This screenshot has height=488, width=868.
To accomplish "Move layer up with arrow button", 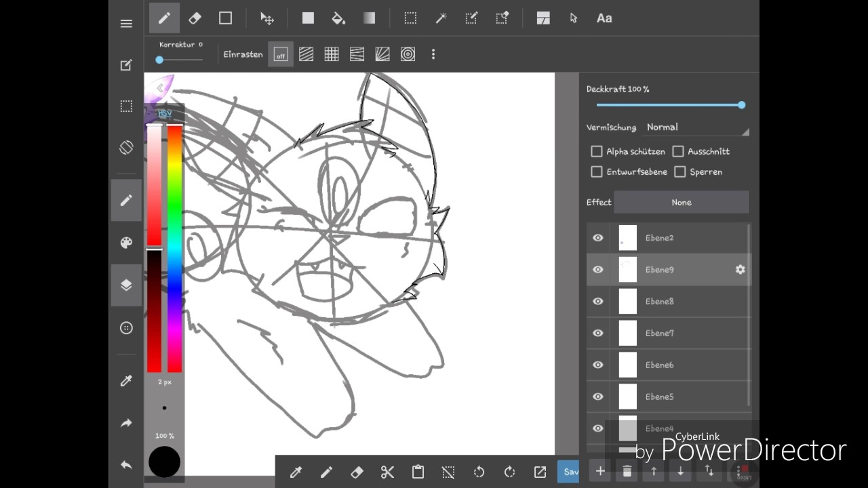I will (x=654, y=471).
